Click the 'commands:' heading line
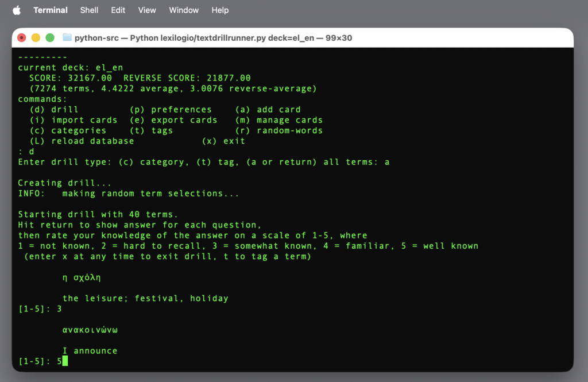The width and height of the screenshot is (588, 382). pos(42,99)
